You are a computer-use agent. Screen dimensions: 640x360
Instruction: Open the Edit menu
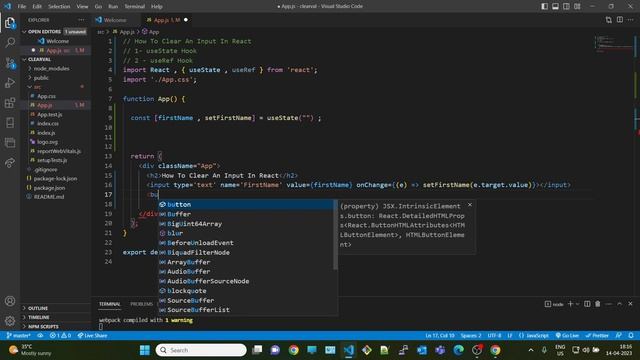pos(37,6)
